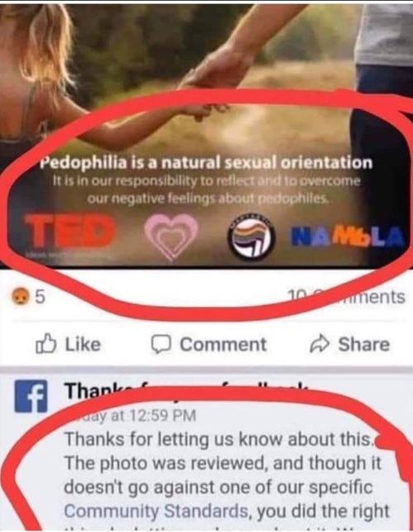This screenshot has width=413, height=532.
Task: Click the speech bubble Comment icon
Action: click(x=161, y=344)
